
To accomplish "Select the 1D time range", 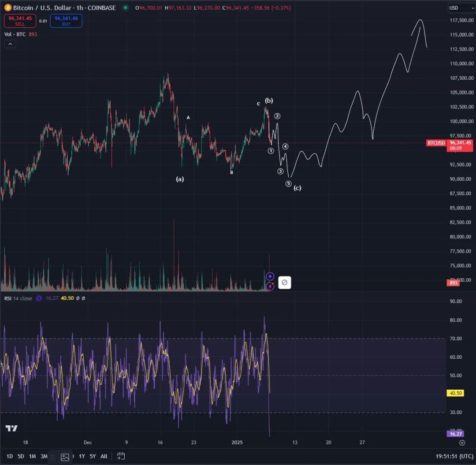I will 9,456.
